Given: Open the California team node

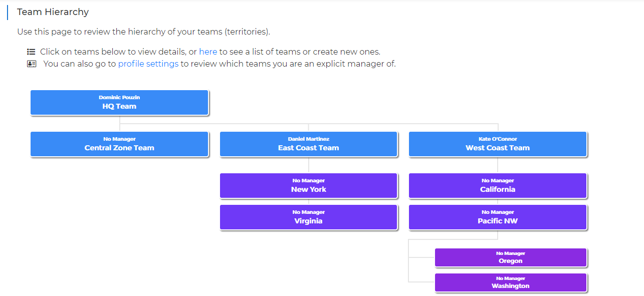Looking at the screenshot, I should [x=498, y=186].
